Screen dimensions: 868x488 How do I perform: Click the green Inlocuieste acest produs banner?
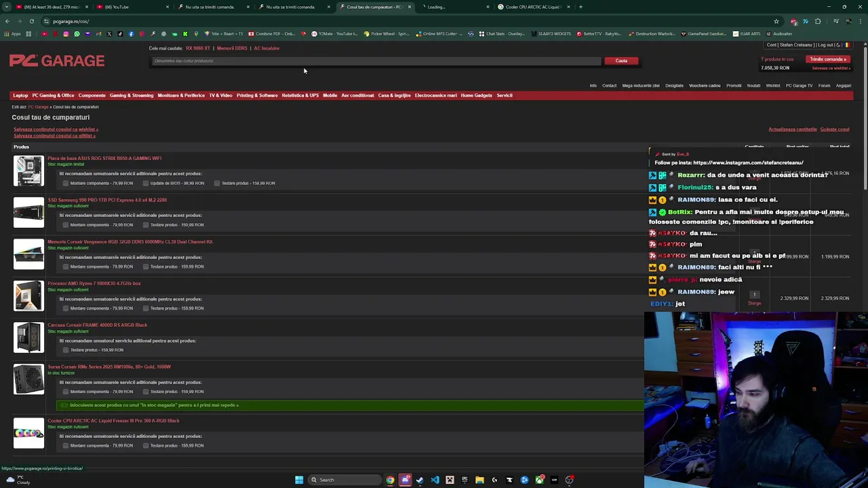(x=350, y=405)
